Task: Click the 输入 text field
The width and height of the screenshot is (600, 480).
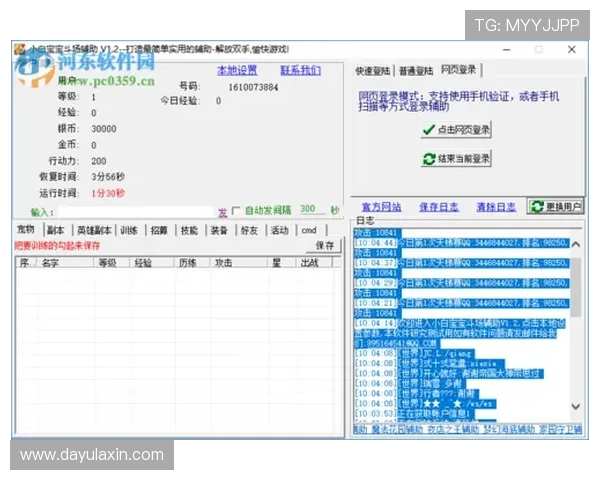Action: [137, 212]
